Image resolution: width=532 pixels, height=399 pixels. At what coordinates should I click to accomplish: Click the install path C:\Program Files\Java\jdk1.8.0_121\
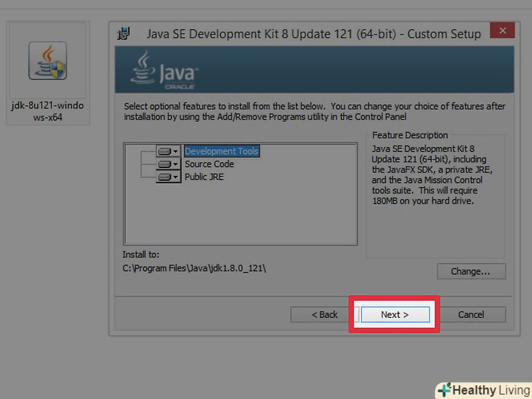[x=194, y=268]
